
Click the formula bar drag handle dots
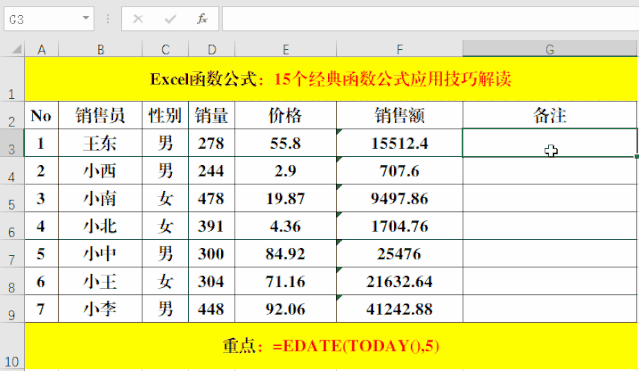(108, 19)
